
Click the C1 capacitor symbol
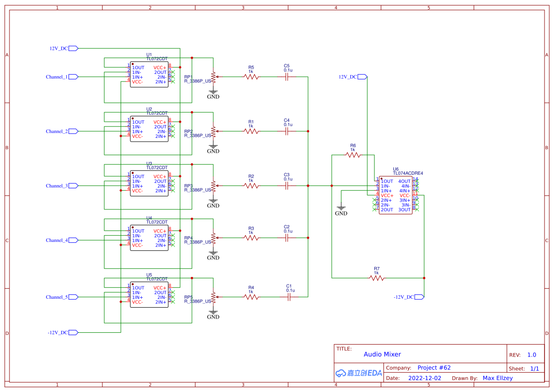[289, 297]
